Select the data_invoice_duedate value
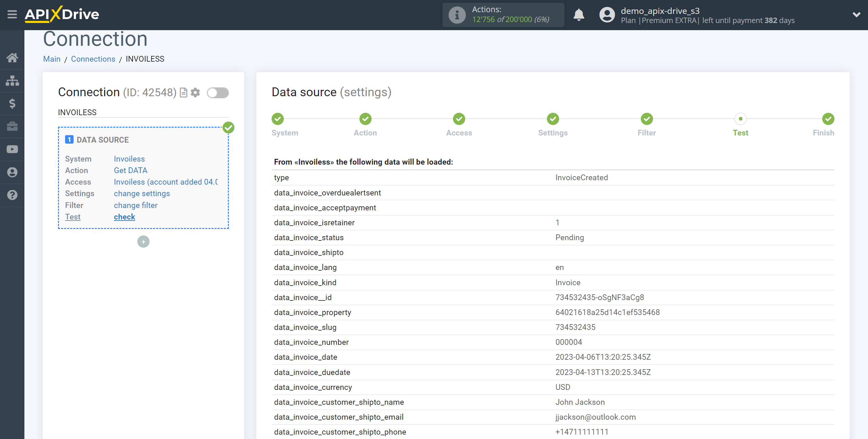The width and height of the screenshot is (868, 439). (603, 372)
